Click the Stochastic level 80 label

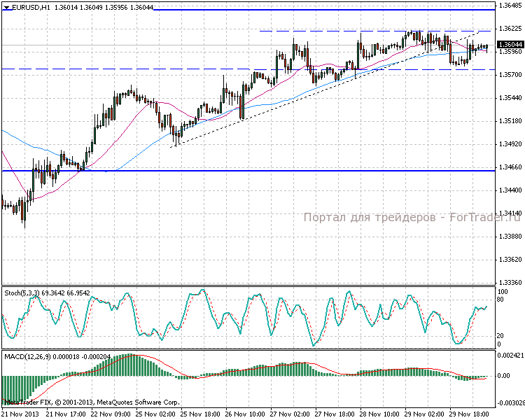coord(500,300)
